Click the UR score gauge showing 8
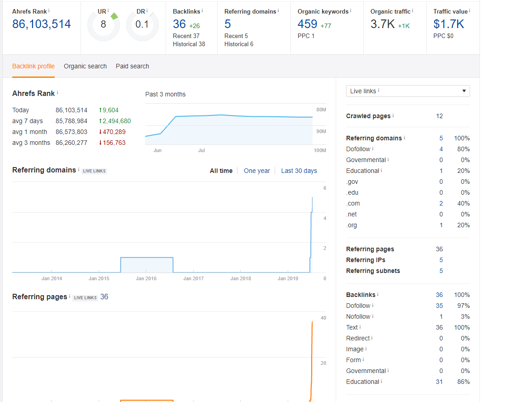 click(x=104, y=24)
